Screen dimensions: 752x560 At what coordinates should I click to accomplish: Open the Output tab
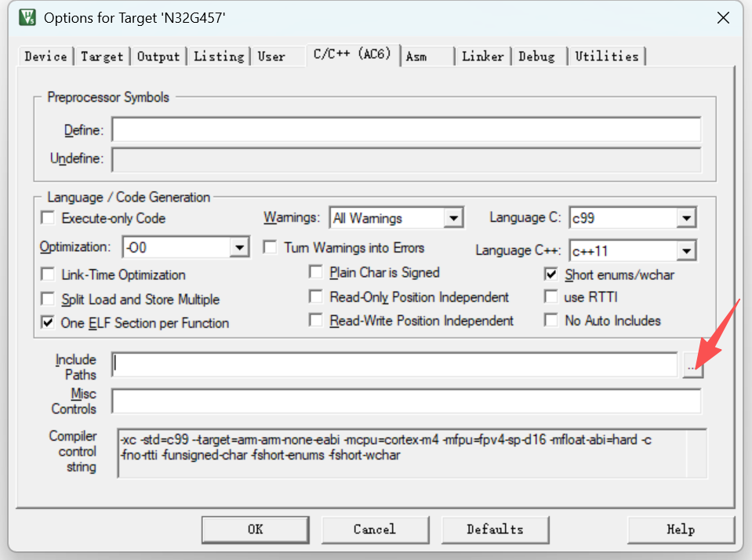(158, 56)
